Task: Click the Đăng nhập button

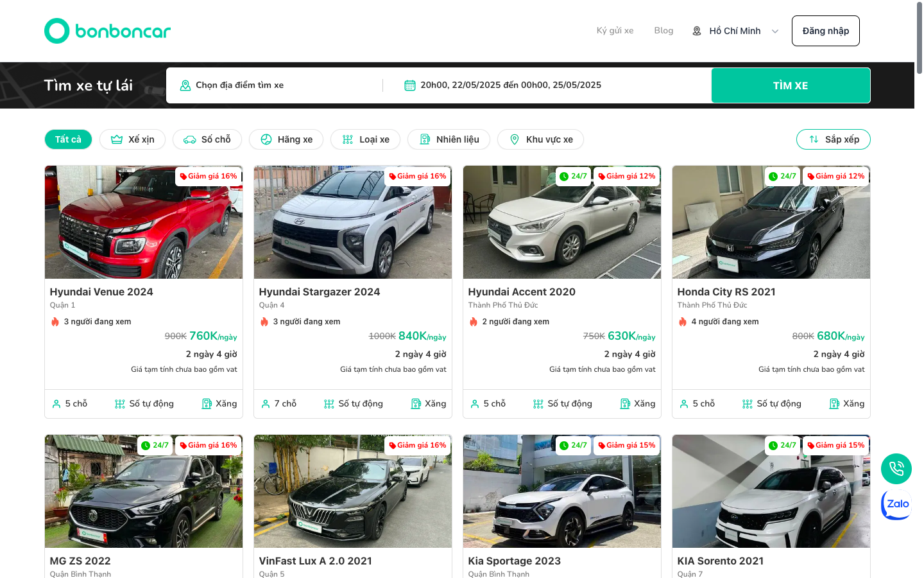Action: tap(826, 31)
